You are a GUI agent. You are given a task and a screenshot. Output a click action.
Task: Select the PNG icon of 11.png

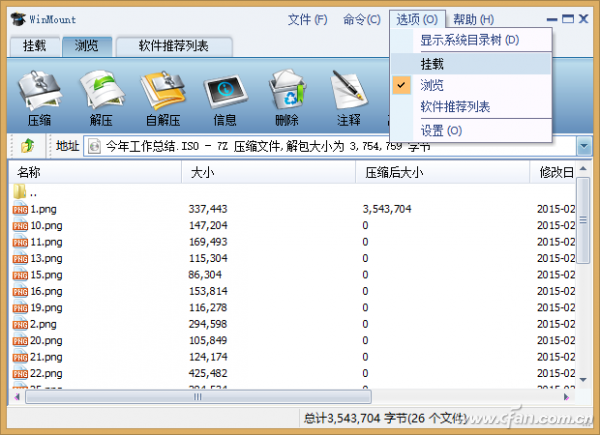click(20, 242)
